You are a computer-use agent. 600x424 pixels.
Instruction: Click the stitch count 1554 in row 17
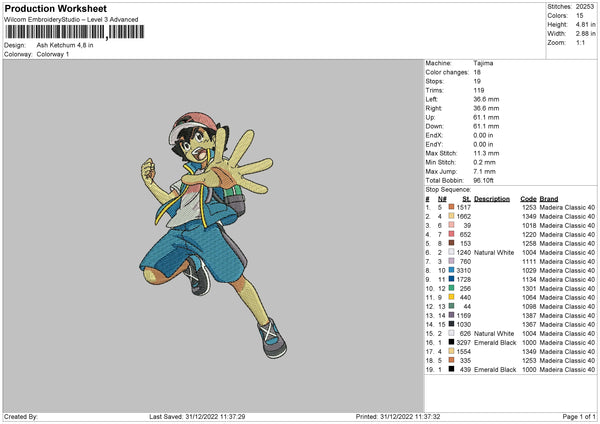coord(463,351)
